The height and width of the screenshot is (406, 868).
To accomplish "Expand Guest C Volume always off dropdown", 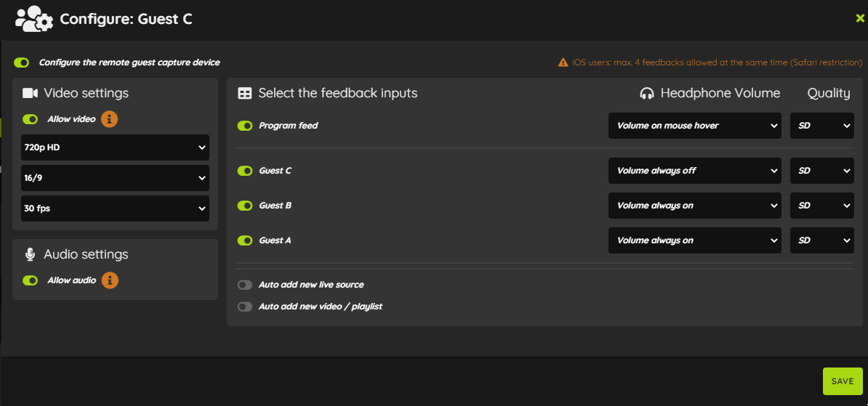I will [695, 171].
